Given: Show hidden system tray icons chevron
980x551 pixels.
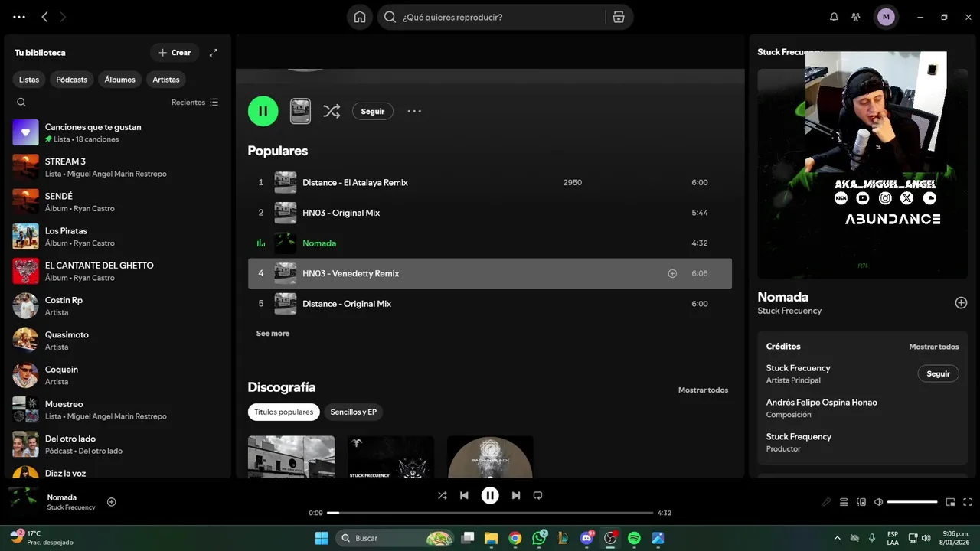Looking at the screenshot, I should coord(837,538).
